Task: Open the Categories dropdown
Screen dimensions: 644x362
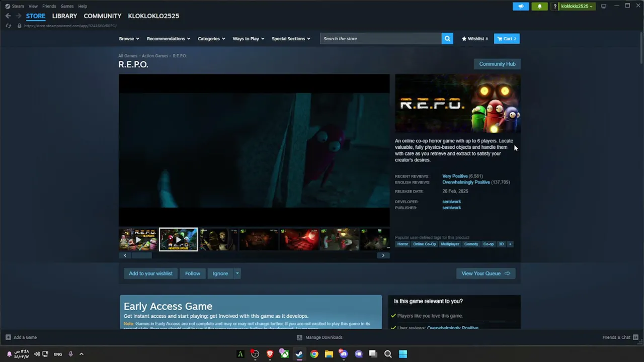Action: tap(211, 39)
